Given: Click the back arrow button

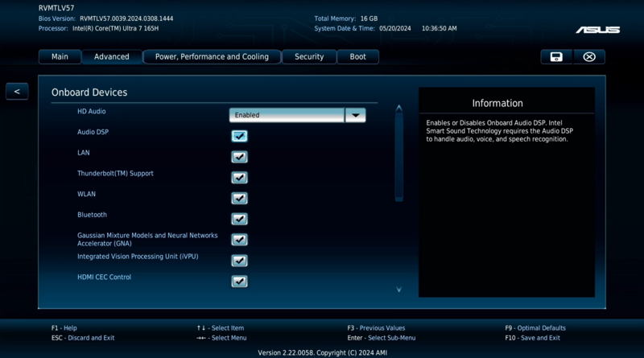Looking at the screenshot, I should (17, 92).
